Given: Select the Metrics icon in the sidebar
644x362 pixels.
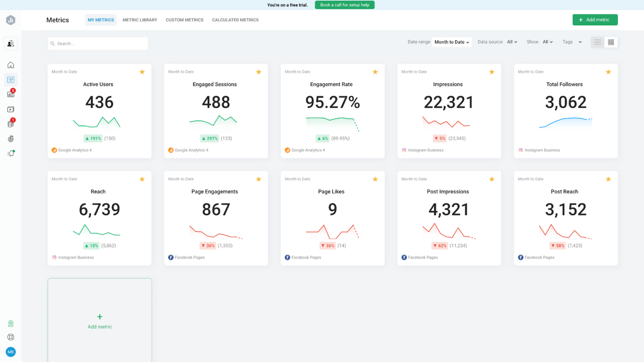Looking at the screenshot, I should pos(10,80).
